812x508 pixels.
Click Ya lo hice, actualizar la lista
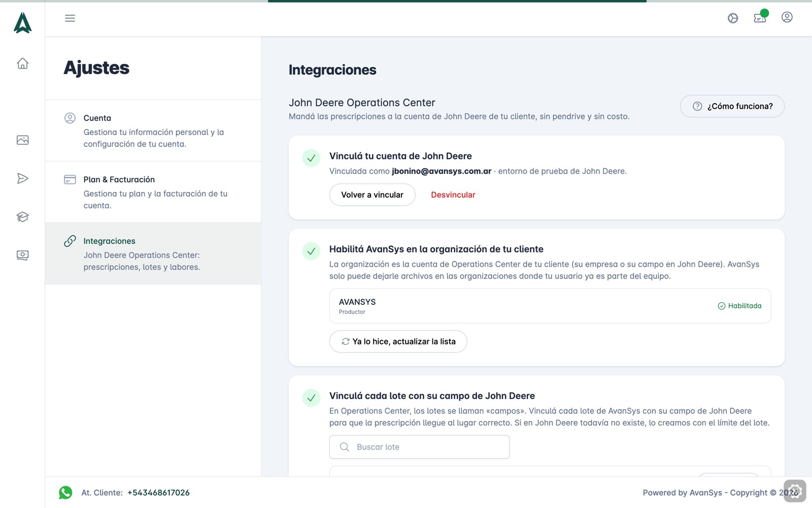(398, 341)
